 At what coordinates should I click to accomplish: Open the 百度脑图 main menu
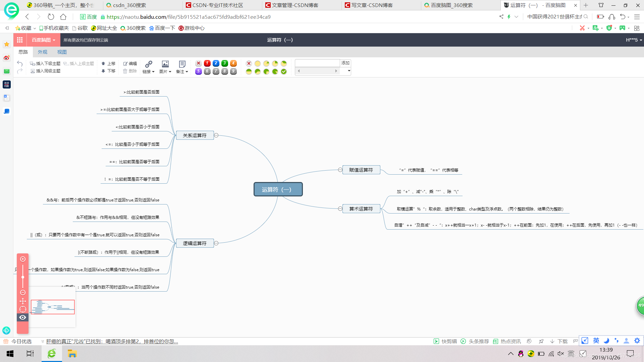tap(44, 40)
